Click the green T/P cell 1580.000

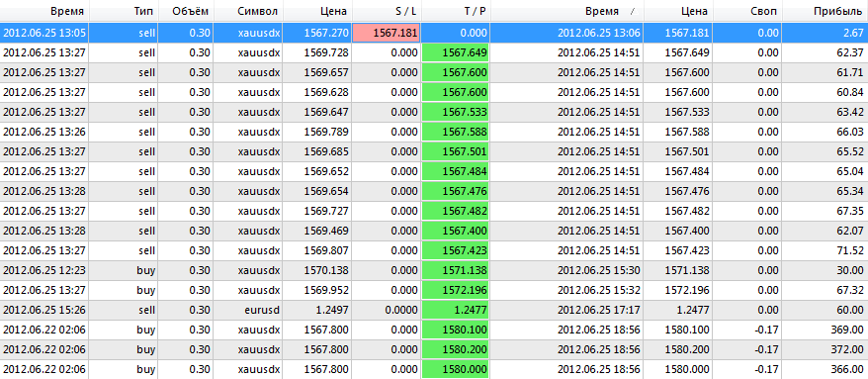point(455,369)
